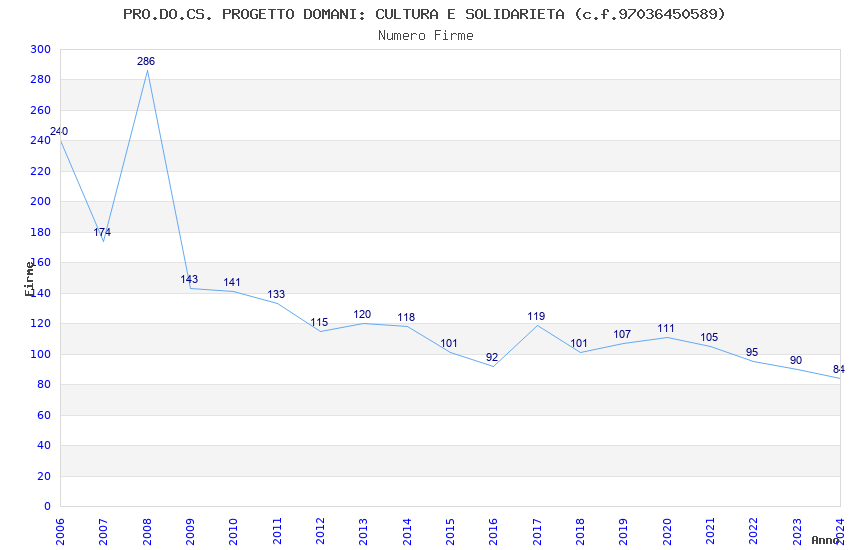Click the x-axis year label 2023
850x550 pixels.
coord(797,531)
